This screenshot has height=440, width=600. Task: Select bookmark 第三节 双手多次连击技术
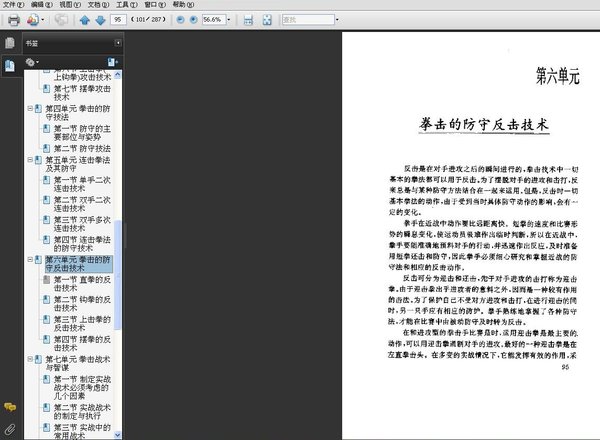pyautogui.click(x=82, y=224)
